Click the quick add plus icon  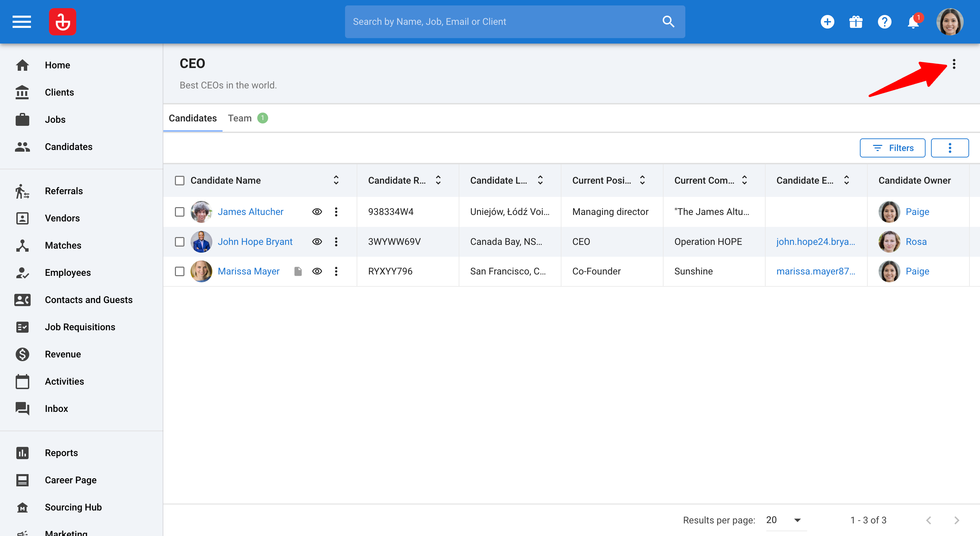tap(828, 22)
